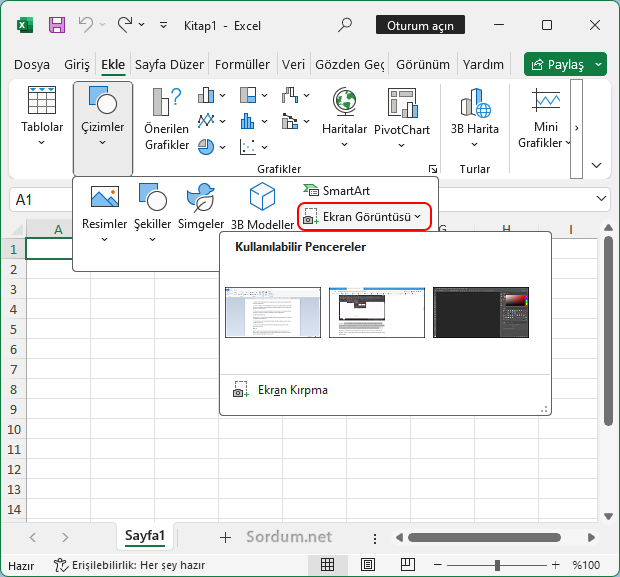
Task: Click the Undo arrow icon
Action: [x=85, y=25]
